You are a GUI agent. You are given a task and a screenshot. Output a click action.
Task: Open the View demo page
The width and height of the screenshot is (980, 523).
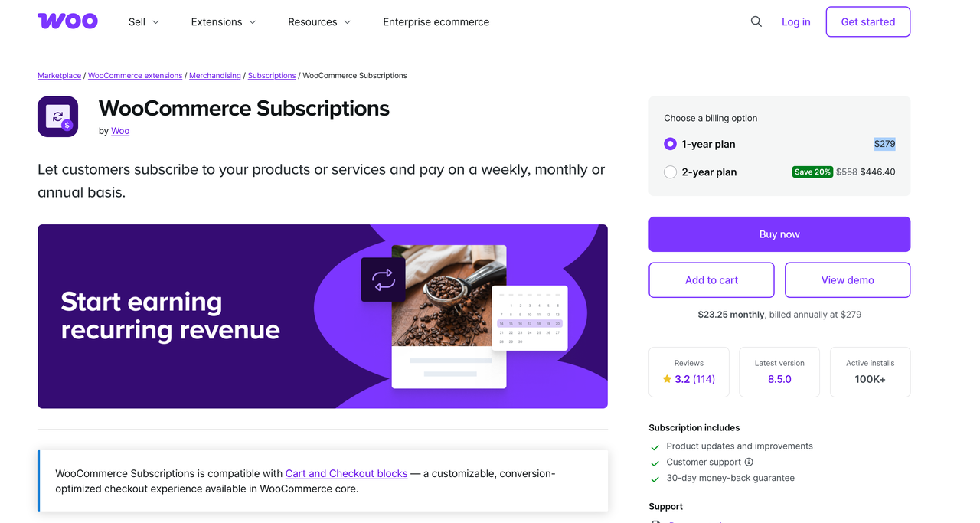click(x=847, y=279)
